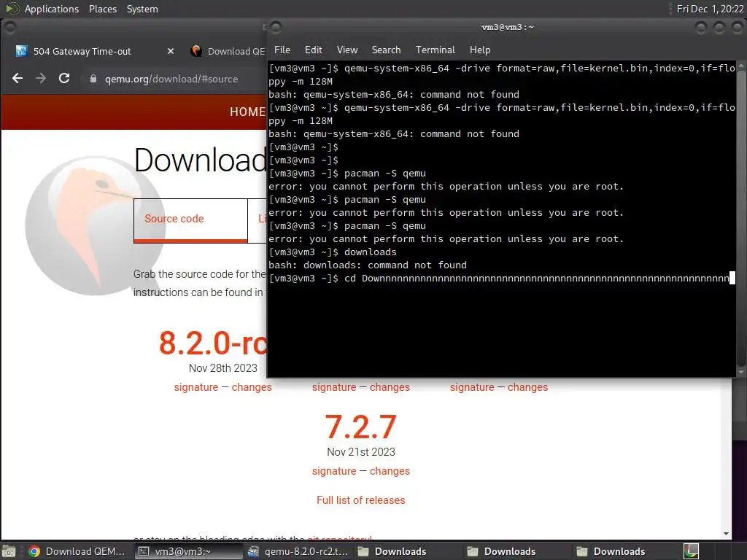Open the terminal View menu
The image size is (747, 560).
coord(347,50)
